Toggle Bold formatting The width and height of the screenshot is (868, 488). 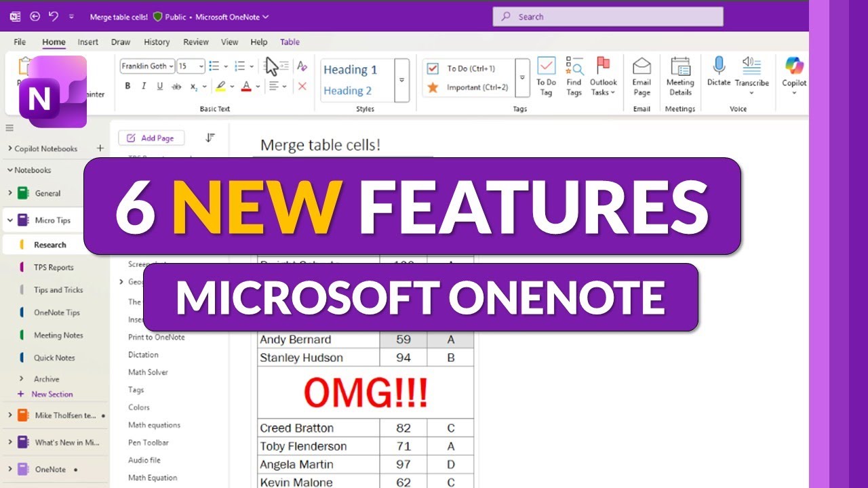[127, 86]
